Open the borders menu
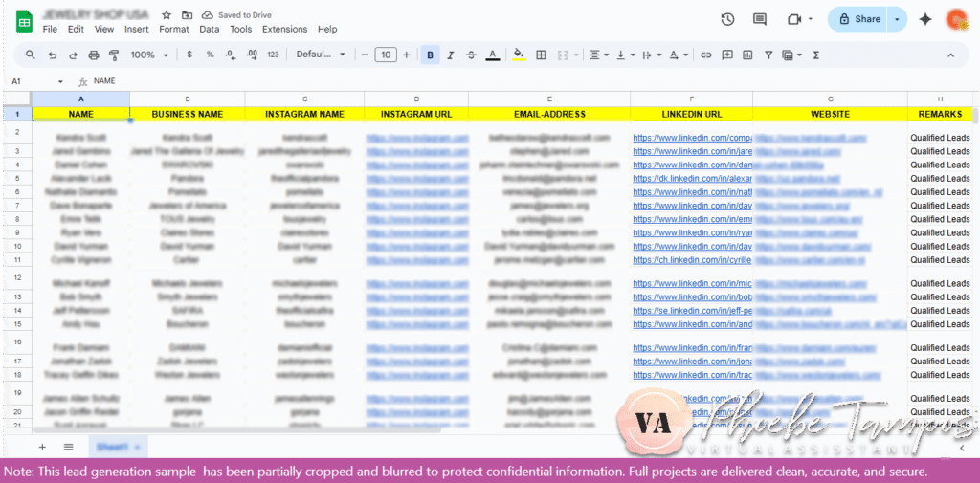This screenshot has height=483, width=980. pos(542,55)
